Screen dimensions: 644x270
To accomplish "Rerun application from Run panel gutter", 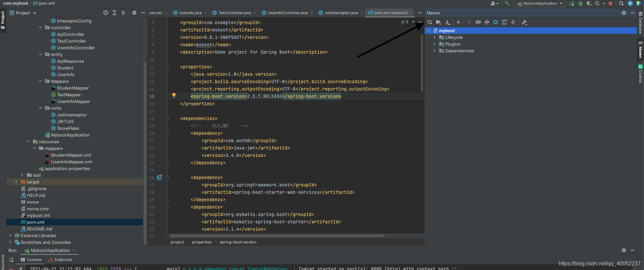I will [11, 260].
